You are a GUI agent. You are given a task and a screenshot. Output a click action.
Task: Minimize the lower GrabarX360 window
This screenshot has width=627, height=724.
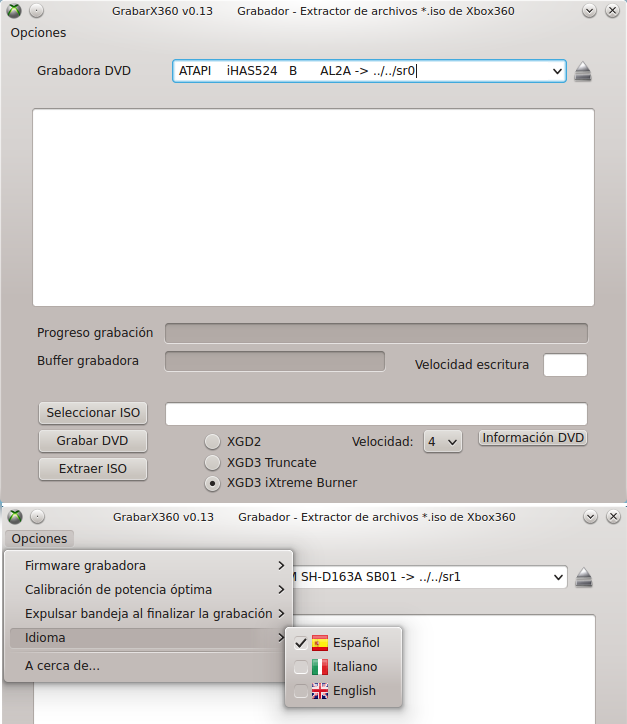(590, 517)
